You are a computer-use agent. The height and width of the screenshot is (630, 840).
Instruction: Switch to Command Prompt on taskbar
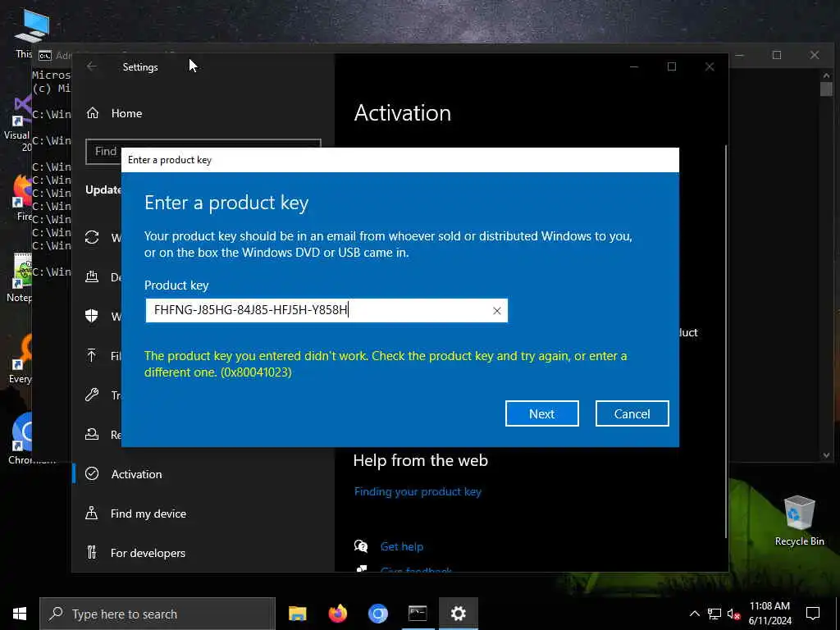coord(418,614)
